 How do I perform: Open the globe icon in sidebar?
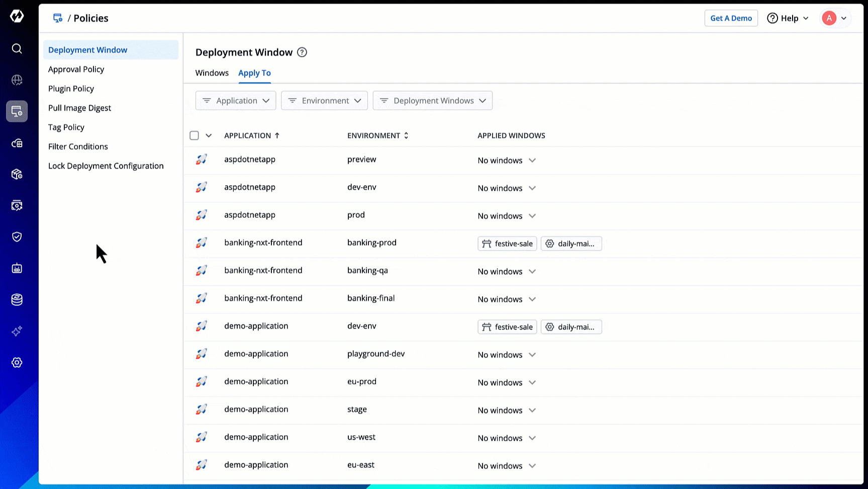click(17, 80)
